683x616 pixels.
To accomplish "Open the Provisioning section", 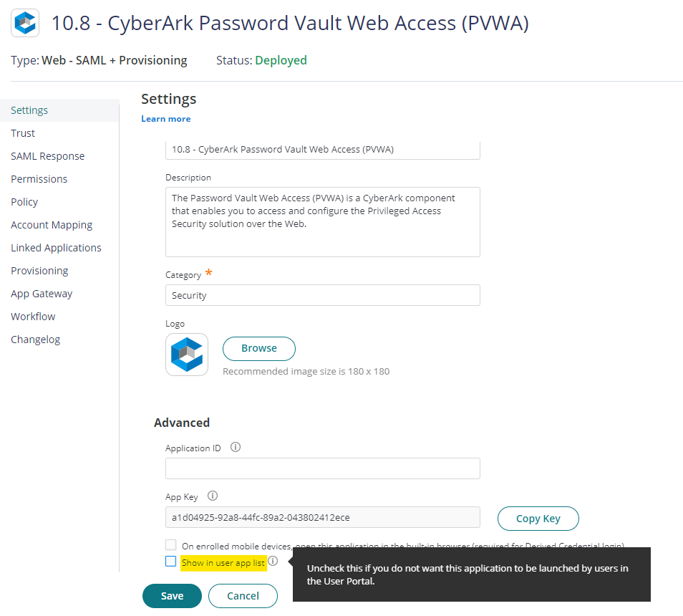I will [39, 270].
